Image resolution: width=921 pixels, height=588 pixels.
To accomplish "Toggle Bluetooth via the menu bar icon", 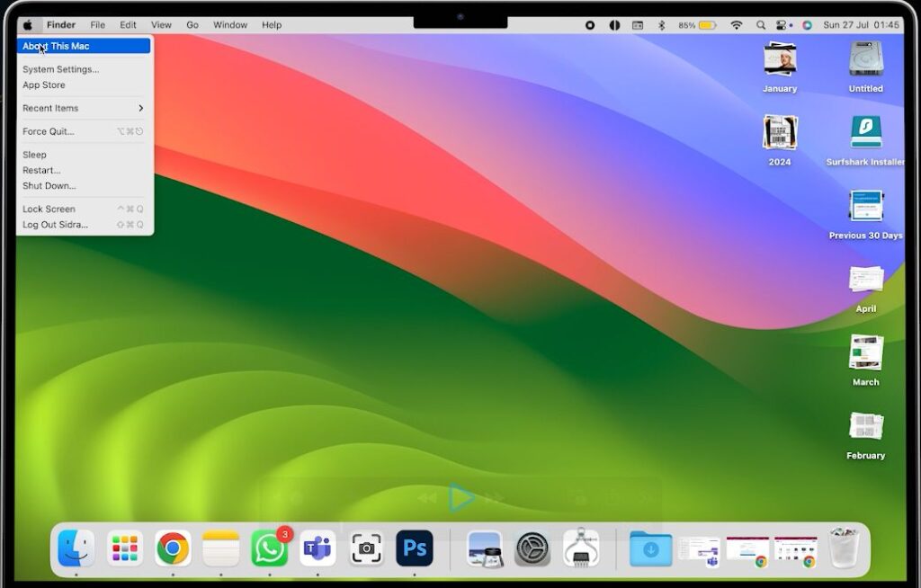I will tap(661, 24).
